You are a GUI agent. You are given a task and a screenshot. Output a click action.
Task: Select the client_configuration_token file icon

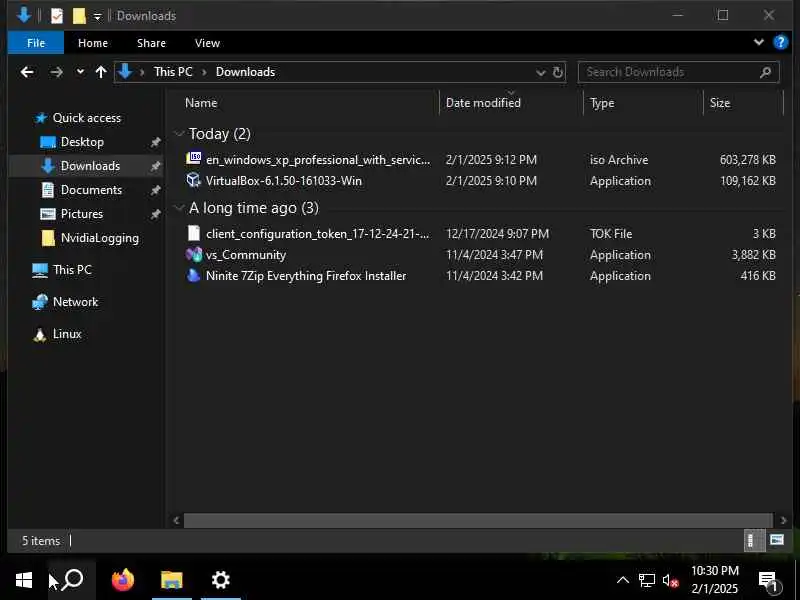click(x=193, y=233)
